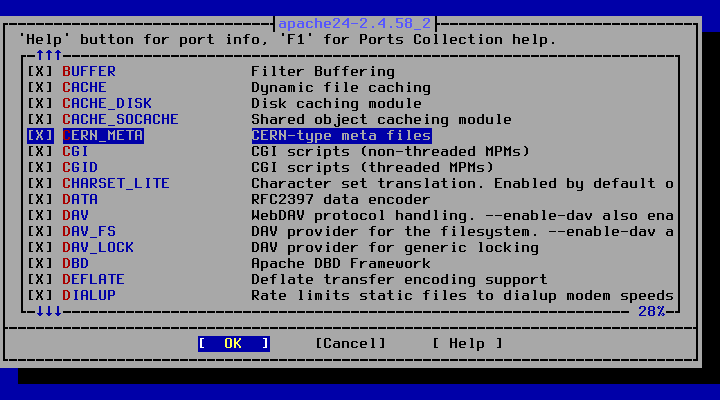The image size is (720, 400).
Task: Click 'CGI scripts (non-threaded MPMs)' description
Action: pyautogui.click(x=391, y=152)
